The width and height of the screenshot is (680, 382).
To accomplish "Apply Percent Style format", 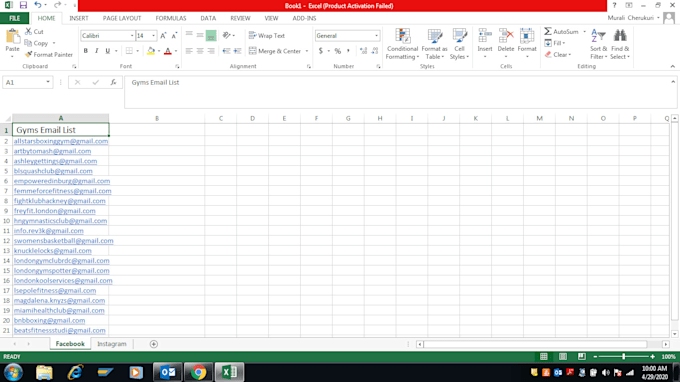I will tap(337, 51).
